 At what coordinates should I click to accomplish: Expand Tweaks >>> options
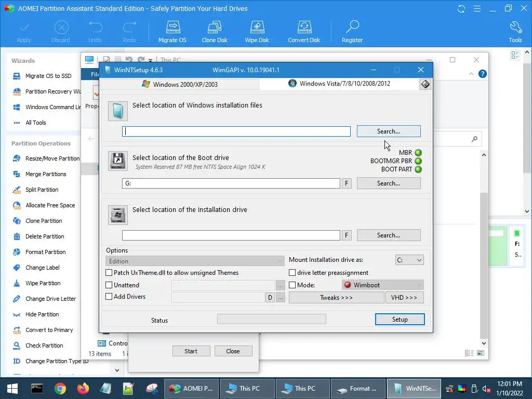pyautogui.click(x=336, y=298)
